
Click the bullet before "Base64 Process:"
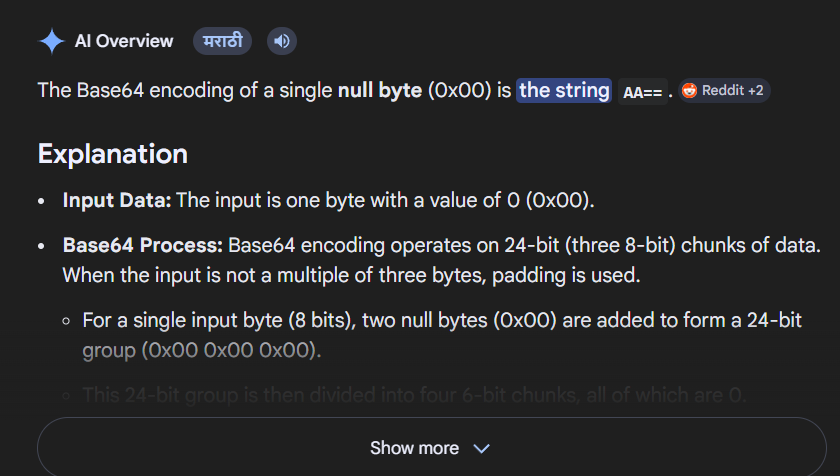point(42,247)
